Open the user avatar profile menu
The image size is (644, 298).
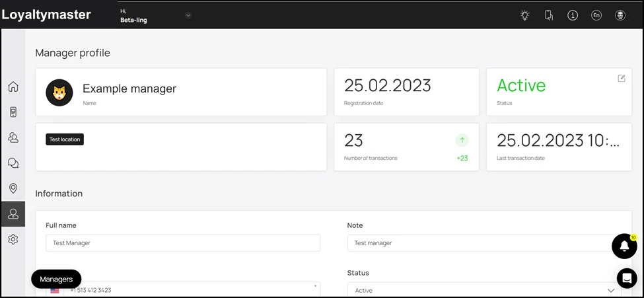(620, 15)
